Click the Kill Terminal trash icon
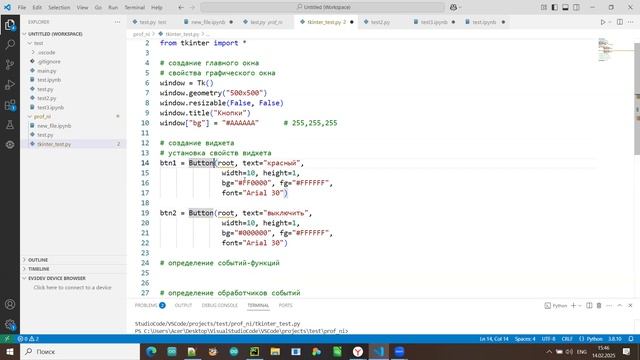Screen dimensions: 640x360 click(599, 305)
